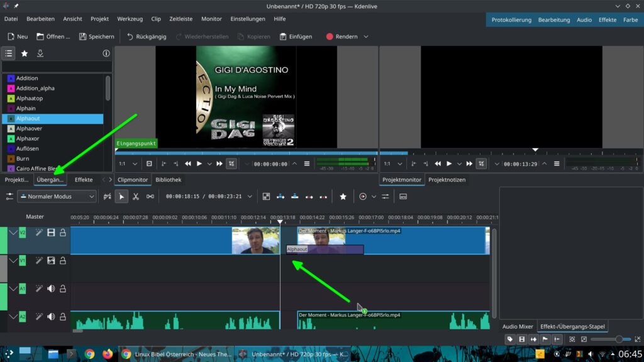This screenshot has width=644, height=362.
Task: Choose the Spacer tool in timeline toolbar
Action: click(x=150, y=197)
